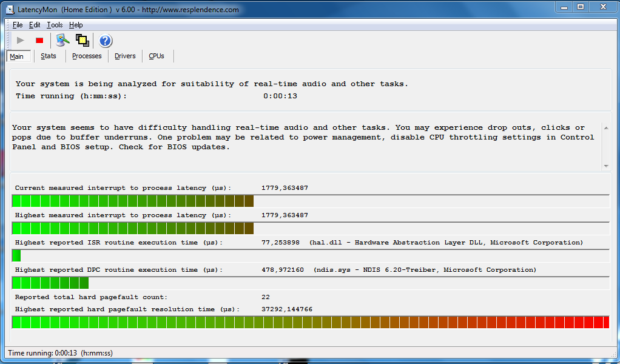Switch to the Stats tab
Image resolution: width=620 pixels, height=364 pixels.
tap(49, 56)
